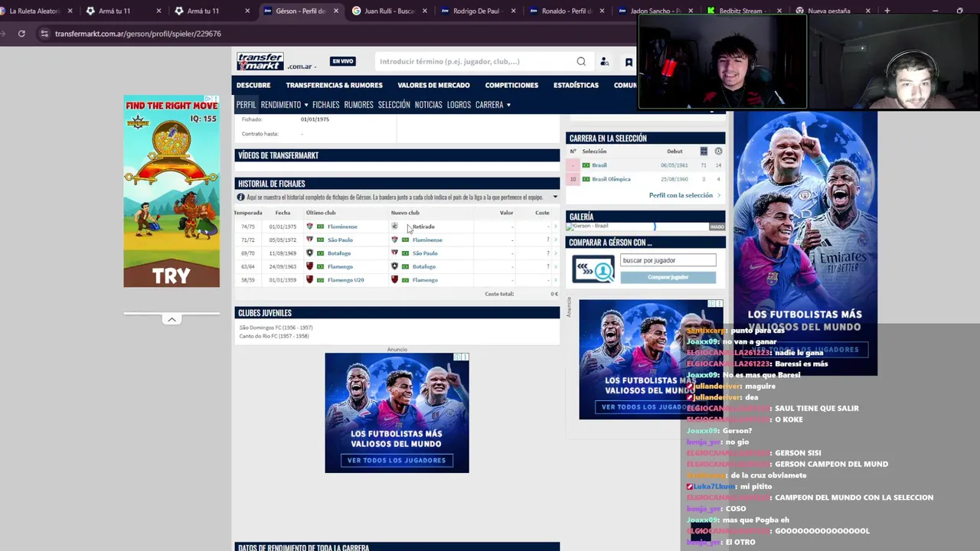Click the Comparar jugador button

point(668,277)
